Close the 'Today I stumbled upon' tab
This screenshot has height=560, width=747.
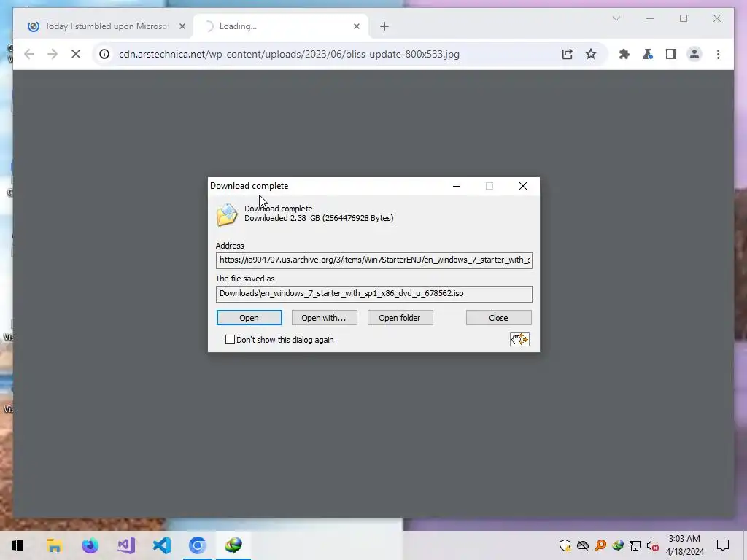tap(182, 26)
